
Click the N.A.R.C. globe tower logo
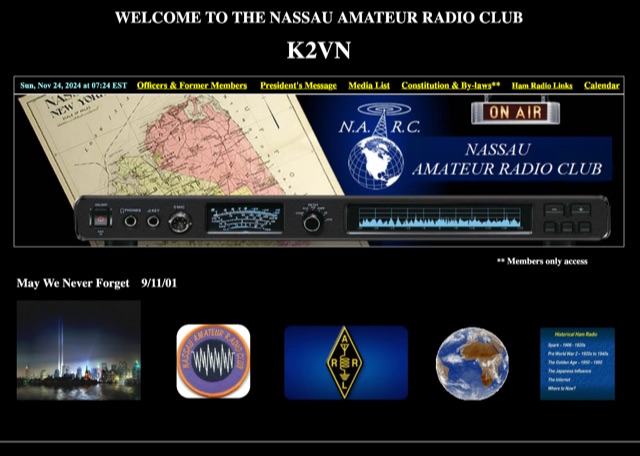[x=378, y=146]
